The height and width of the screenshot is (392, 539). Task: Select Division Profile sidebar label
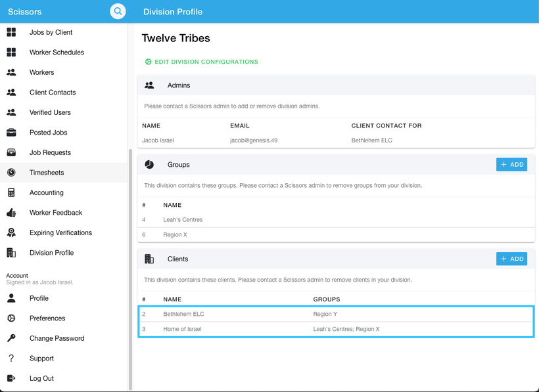pyautogui.click(x=51, y=253)
